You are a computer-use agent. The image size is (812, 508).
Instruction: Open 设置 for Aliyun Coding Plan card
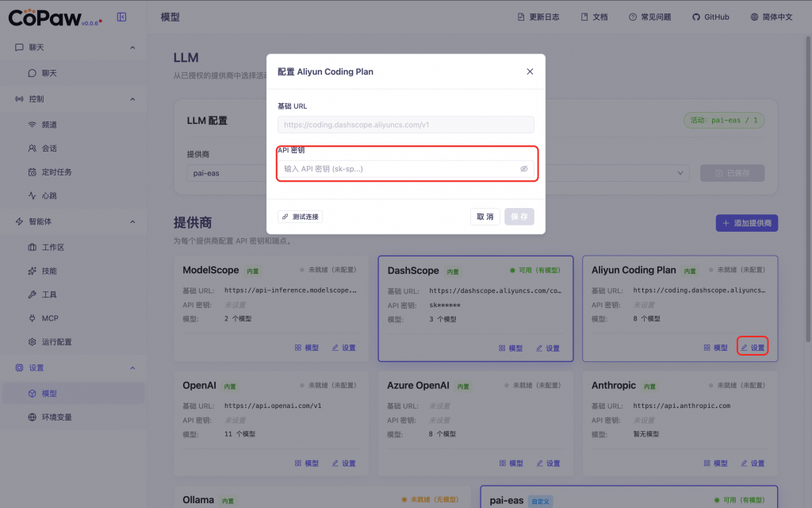[x=753, y=348]
